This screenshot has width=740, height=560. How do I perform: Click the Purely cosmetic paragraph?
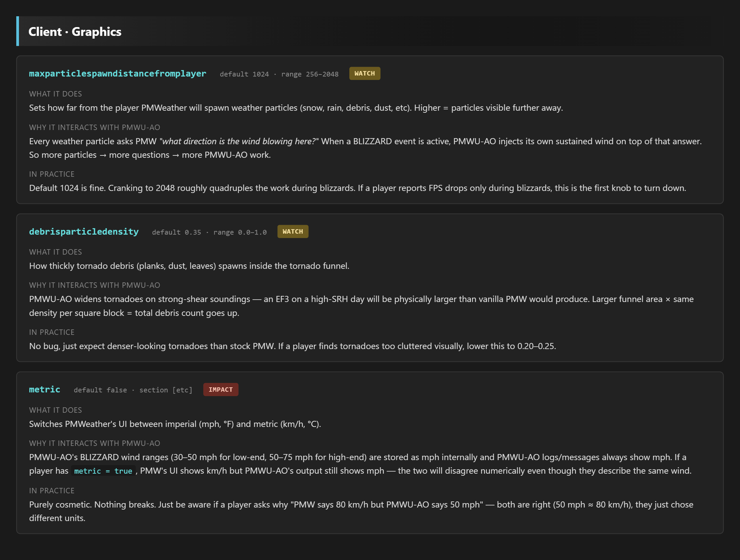(x=361, y=511)
